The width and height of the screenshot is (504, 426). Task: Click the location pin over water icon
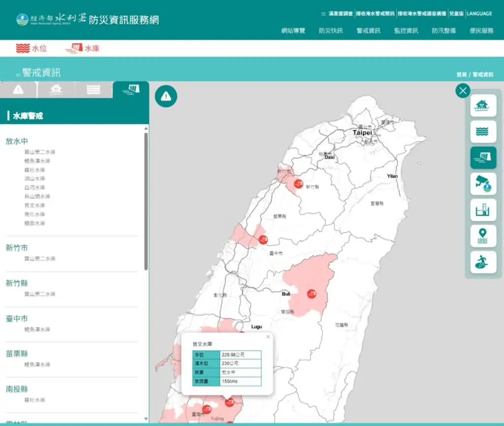coord(483,236)
